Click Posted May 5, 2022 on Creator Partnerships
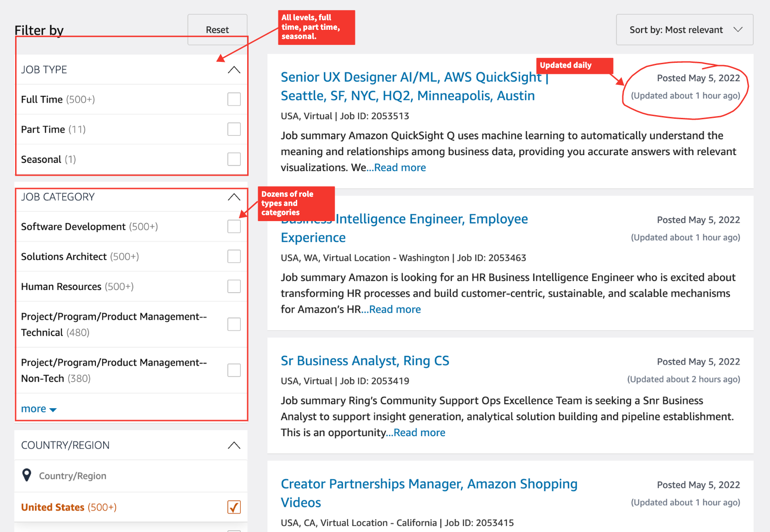The image size is (770, 532). pyautogui.click(x=698, y=485)
